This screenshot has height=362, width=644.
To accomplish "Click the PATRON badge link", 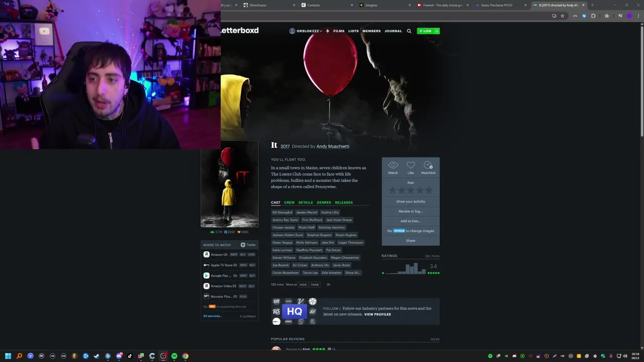I will [x=399, y=231].
